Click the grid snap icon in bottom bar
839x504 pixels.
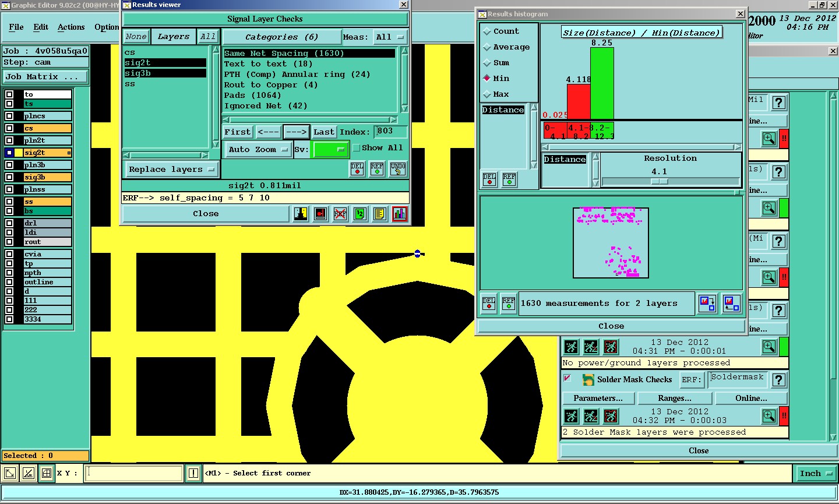click(x=47, y=473)
